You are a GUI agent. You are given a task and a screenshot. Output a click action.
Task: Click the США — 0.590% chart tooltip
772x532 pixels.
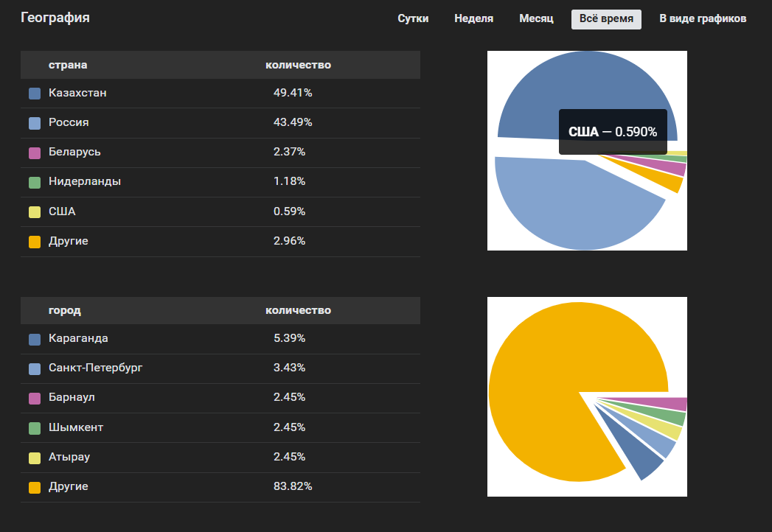[613, 131]
